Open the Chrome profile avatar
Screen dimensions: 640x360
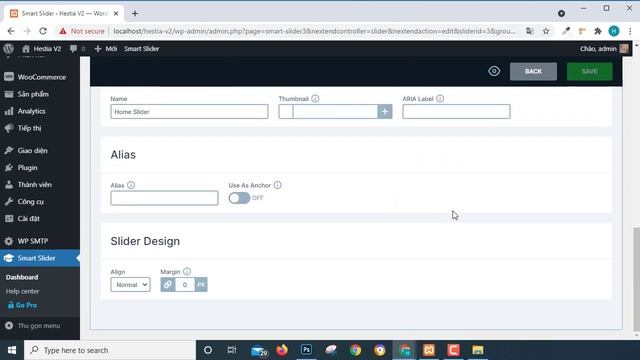click(614, 31)
